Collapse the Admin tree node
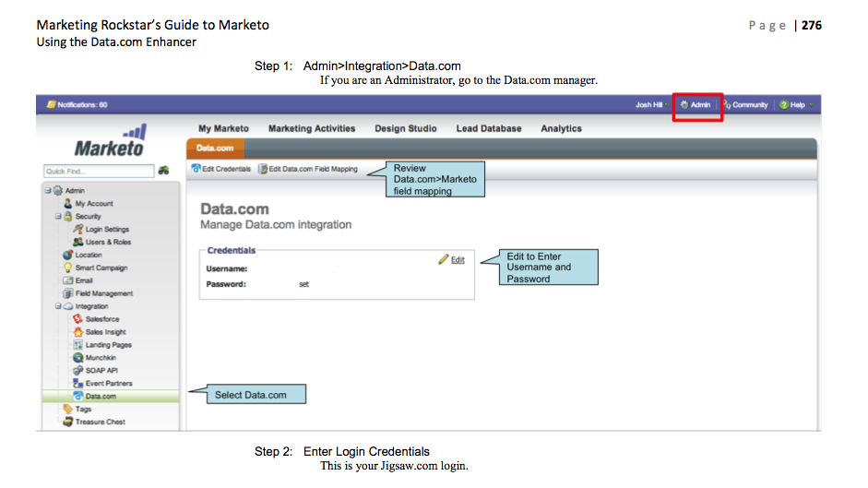Viewport: 868px width, 488px height. [x=48, y=191]
